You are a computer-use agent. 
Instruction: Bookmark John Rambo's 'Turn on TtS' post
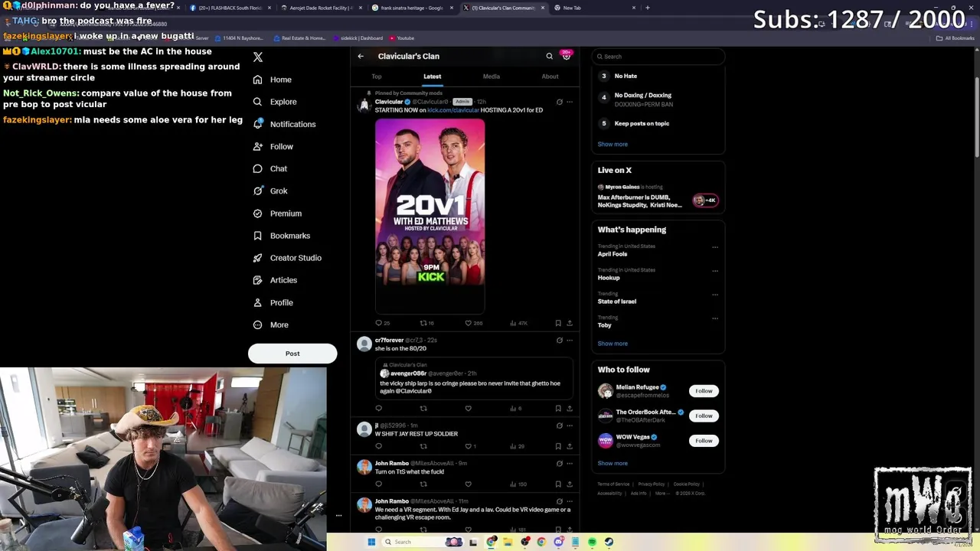point(558,484)
